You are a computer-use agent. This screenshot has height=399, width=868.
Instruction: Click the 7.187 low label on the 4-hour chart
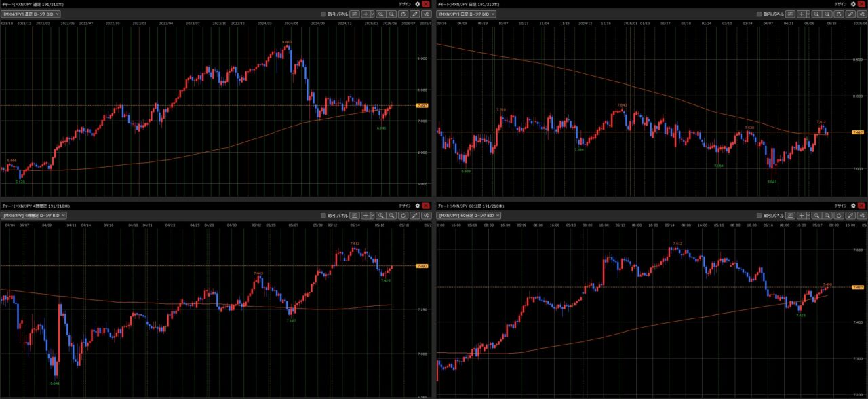292,320
